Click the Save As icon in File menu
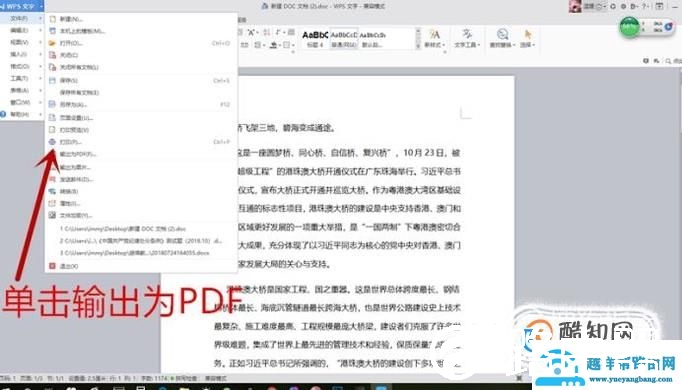Image resolution: width=682 pixels, height=390 pixels. pyautogui.click(x=53, y=104)
